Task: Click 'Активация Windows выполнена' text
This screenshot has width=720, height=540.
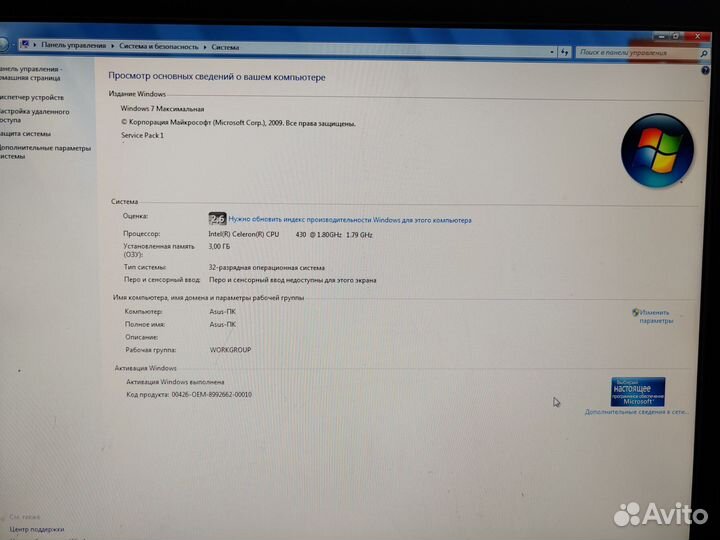Action: click(175, 382)
